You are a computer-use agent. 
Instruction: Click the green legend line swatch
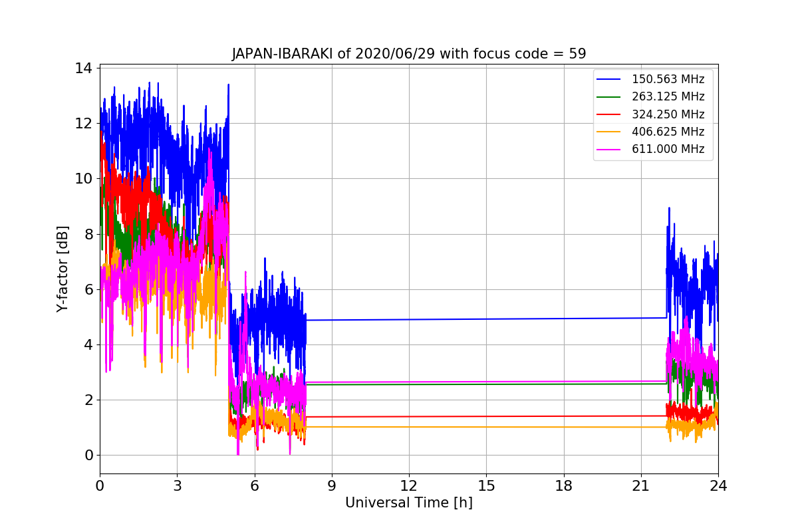point(610,96)
